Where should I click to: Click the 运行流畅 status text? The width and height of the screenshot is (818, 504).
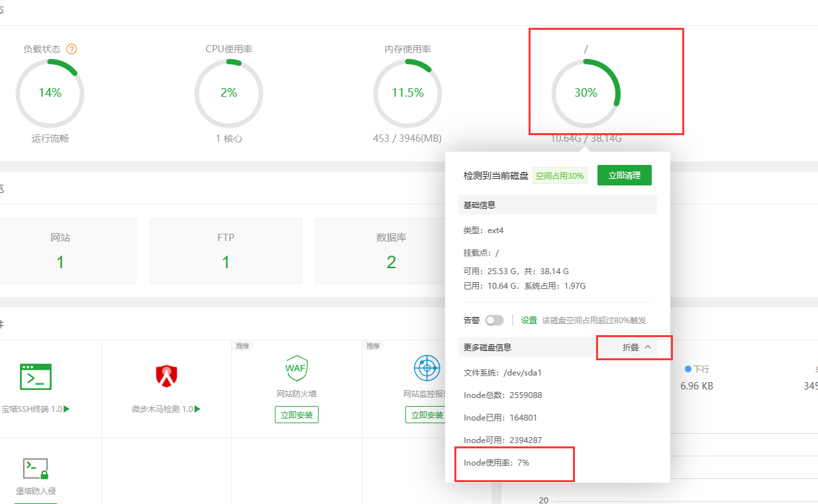(x=50, y=138)
